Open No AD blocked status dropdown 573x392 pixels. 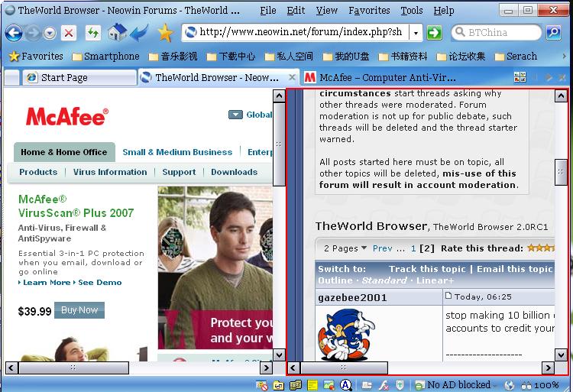coord(456,385)
